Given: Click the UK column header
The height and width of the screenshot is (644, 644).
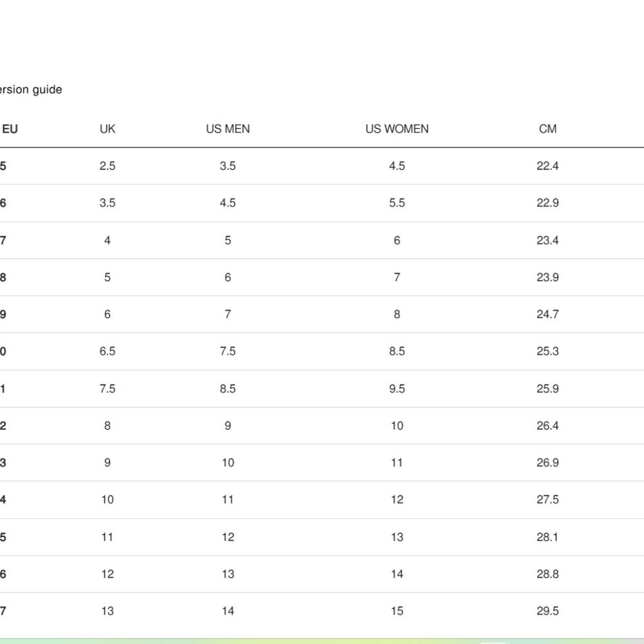Looking at the screenshot, I should (x=107, y=129).
